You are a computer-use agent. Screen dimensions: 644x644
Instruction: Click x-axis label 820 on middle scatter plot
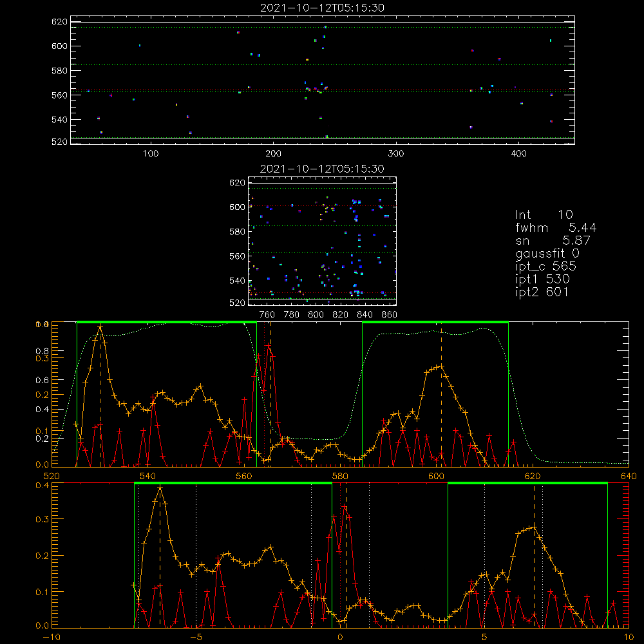[341, 315]
